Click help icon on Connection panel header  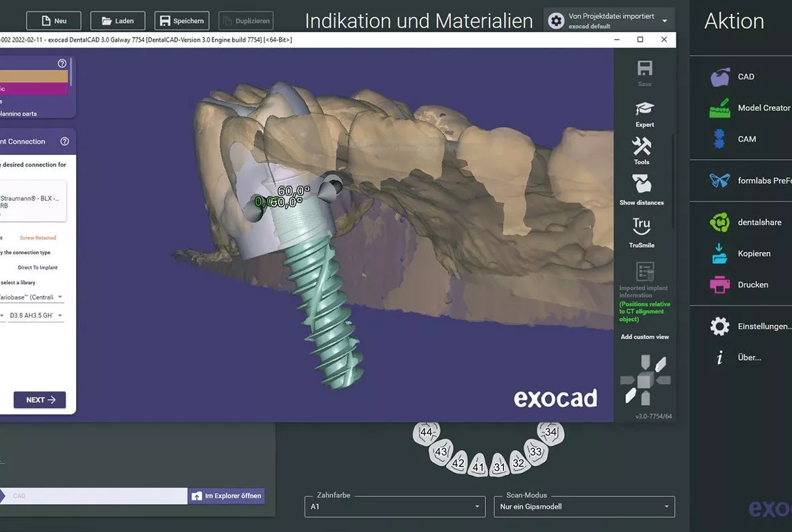pos(65,141)
